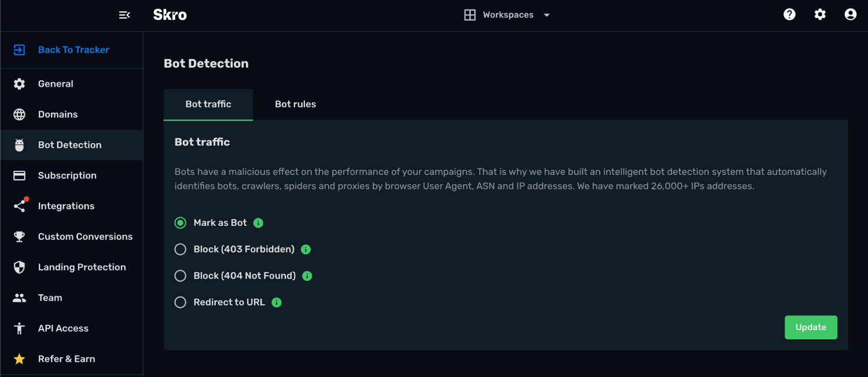Image resolution: width=868 pixels, height=377 pixels.
Task: Select the Mark as Bot radio button
Action: click(x=181, y=223)
